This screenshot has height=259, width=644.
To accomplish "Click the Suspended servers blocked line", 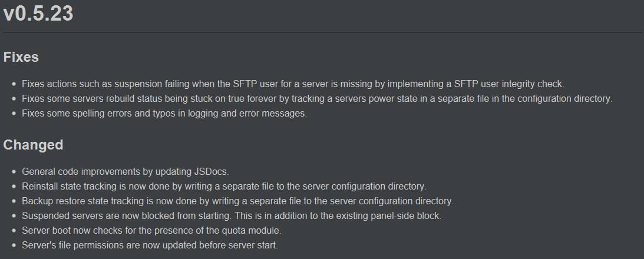I will 232,215.
